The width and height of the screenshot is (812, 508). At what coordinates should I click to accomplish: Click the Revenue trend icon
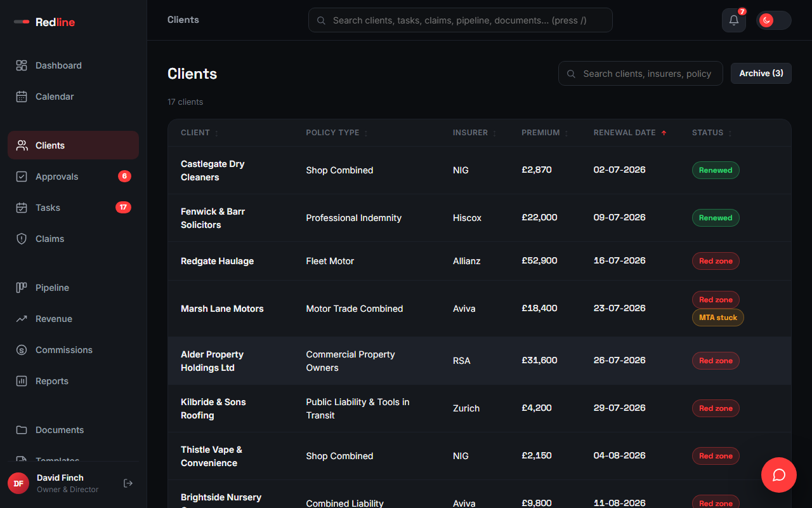coord(22,319)
